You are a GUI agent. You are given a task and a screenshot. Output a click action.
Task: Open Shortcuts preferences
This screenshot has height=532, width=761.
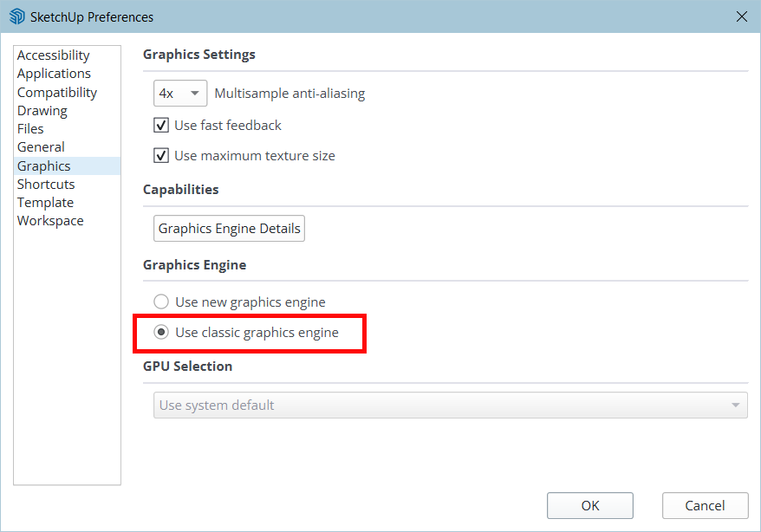[46, 185]
